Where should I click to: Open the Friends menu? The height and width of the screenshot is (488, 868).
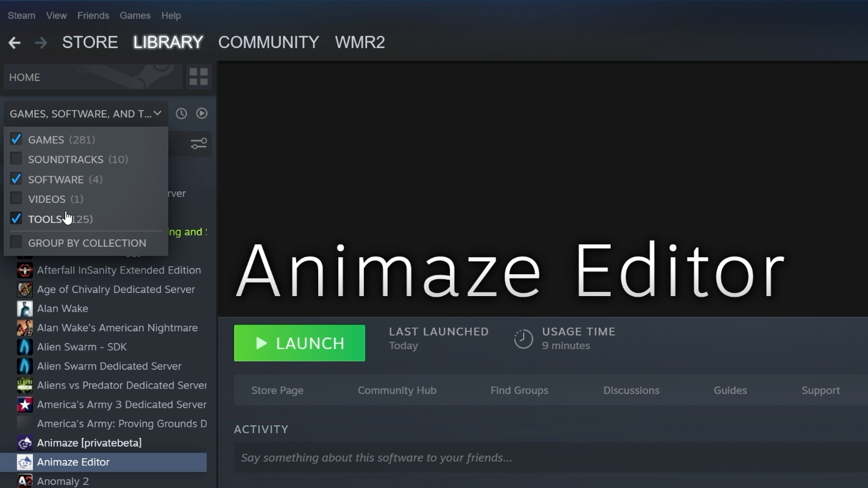point(93,15)
